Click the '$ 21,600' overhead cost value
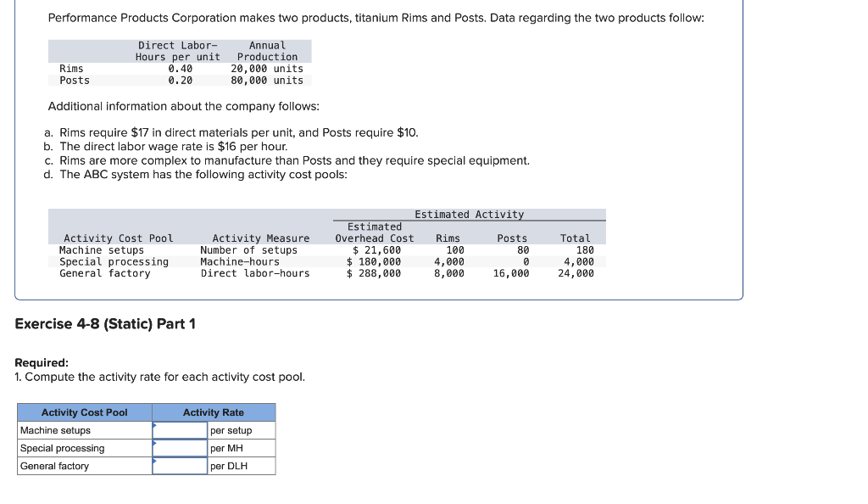This screenshot has width=868, height=504. coord(377,250)
